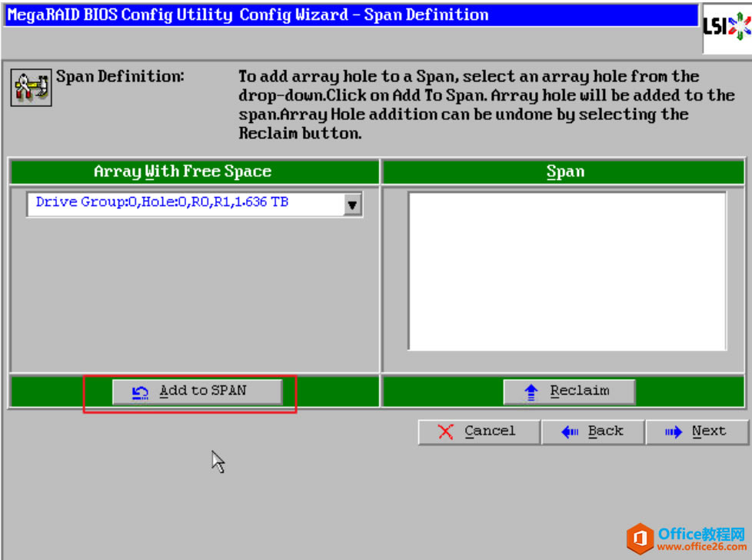Viewport: 752px width, 560px height.
Task: Proceed with the Next button
Action: [x=697, y=432]
